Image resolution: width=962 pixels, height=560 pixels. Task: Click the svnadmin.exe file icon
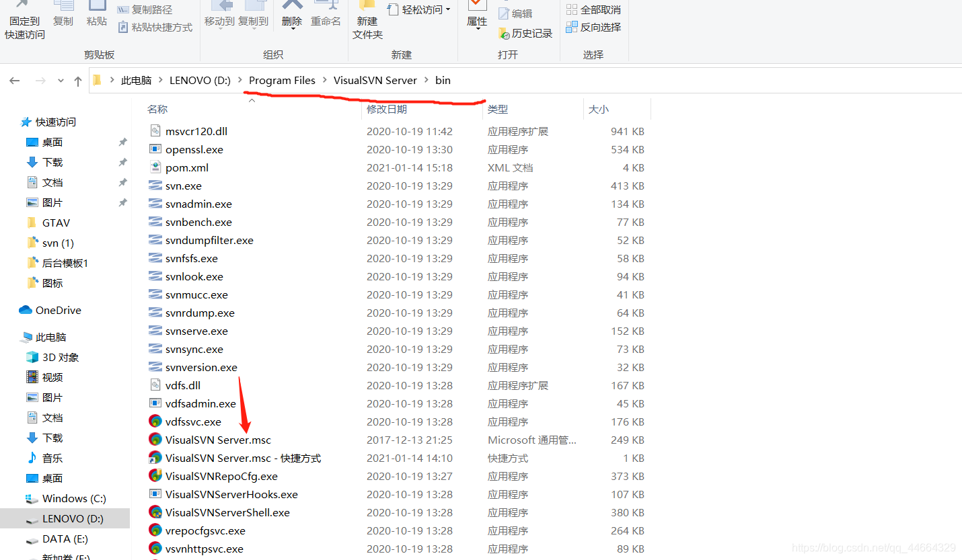coord(155,204)
